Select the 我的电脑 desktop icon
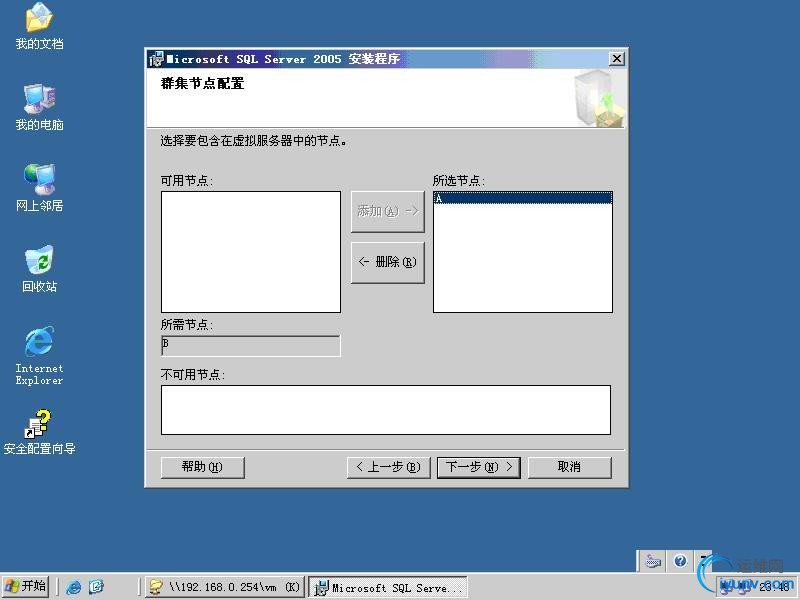800x600 pixels. (x=39, y=108)
